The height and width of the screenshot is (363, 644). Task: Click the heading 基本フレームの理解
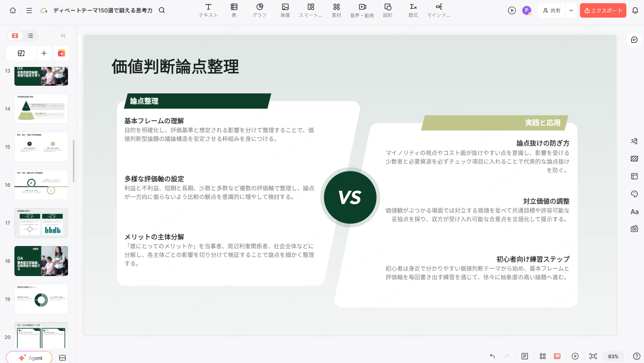pos(154,121)
